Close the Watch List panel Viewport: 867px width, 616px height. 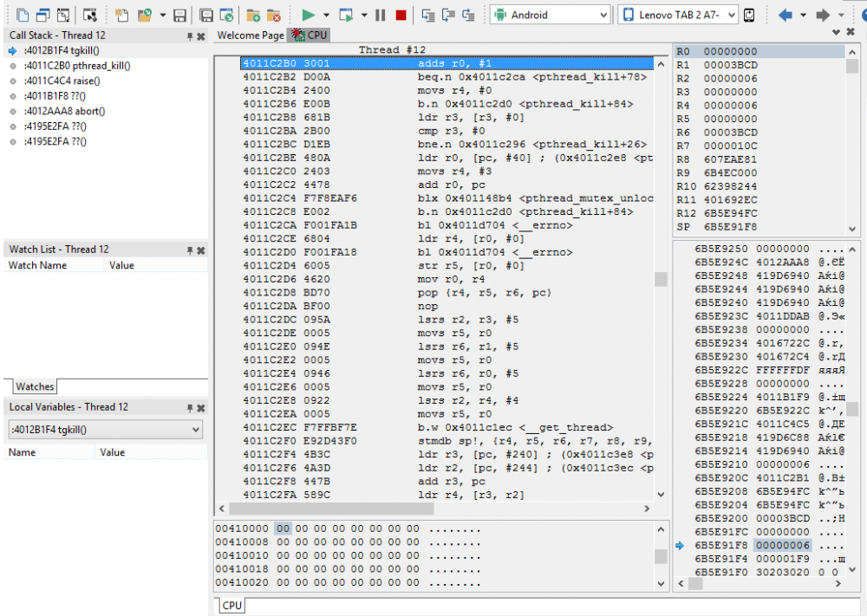pyautogui.click(x=201, y=250)
